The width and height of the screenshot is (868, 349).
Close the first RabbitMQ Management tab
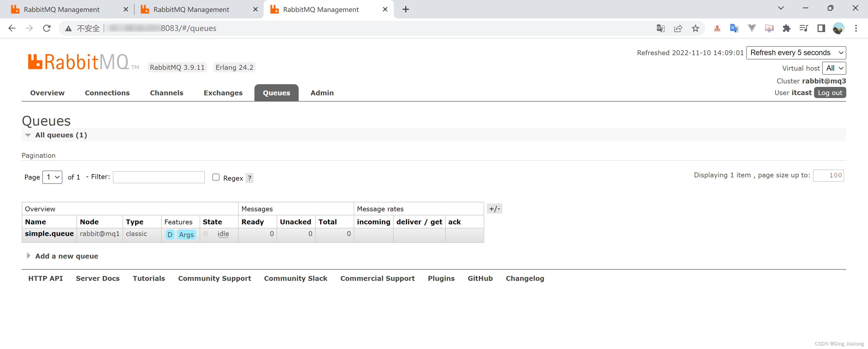[x=126, y=10]
